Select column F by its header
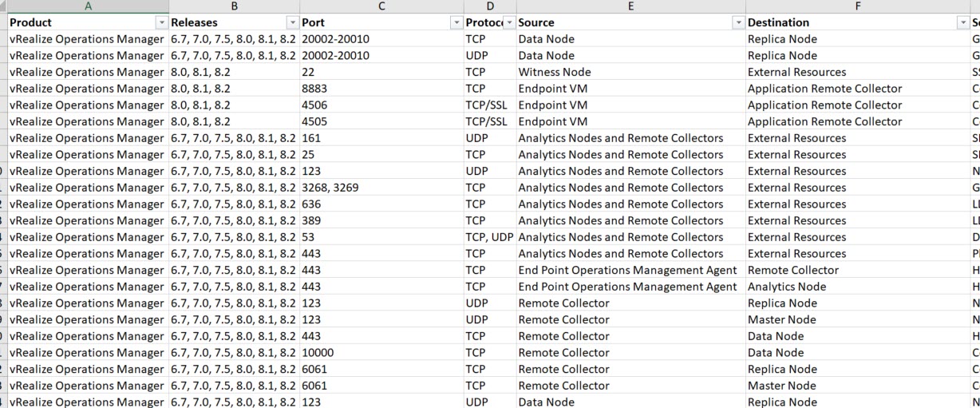The image size is (980, 408). pos(858,6)
